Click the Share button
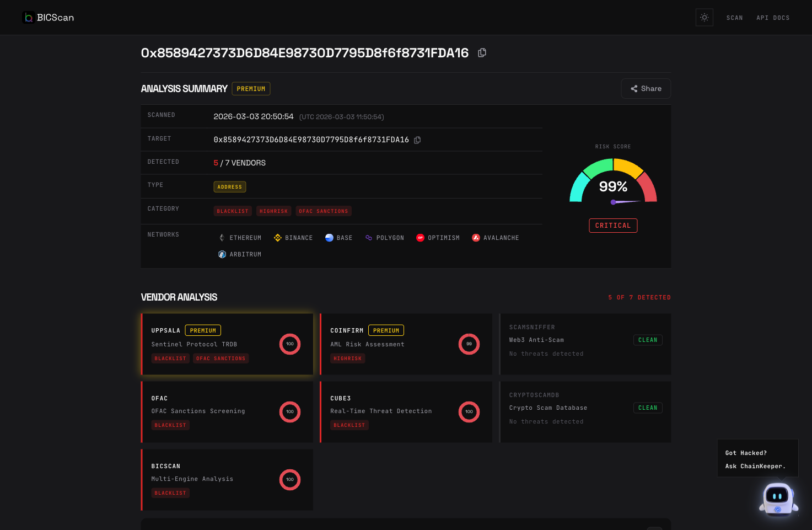The width and height of the screenshot is (812, 530). coord(646,88)
